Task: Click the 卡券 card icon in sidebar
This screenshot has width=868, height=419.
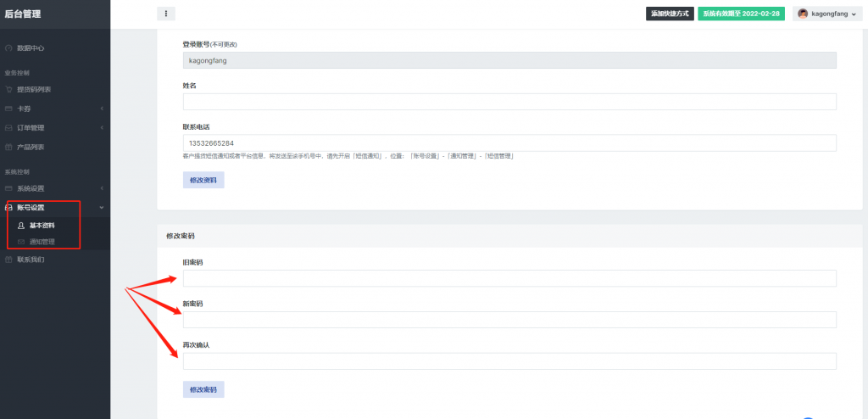Action: (8, 109)
